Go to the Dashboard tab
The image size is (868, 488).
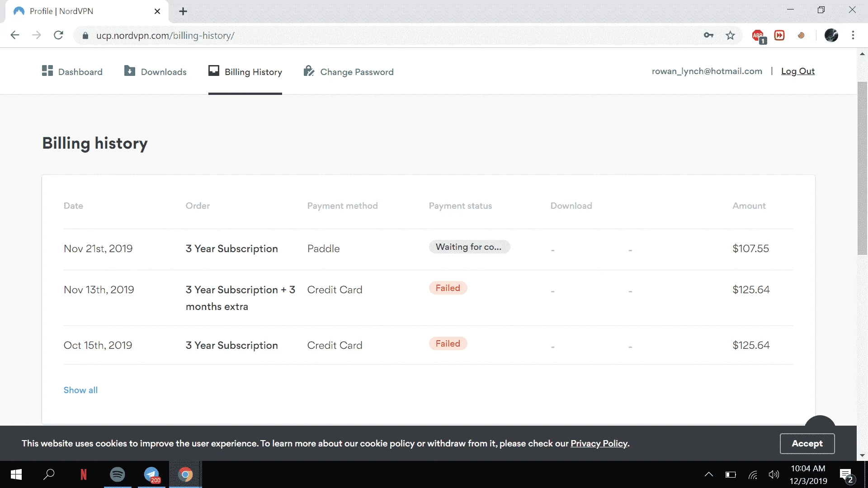pos(72,71)
